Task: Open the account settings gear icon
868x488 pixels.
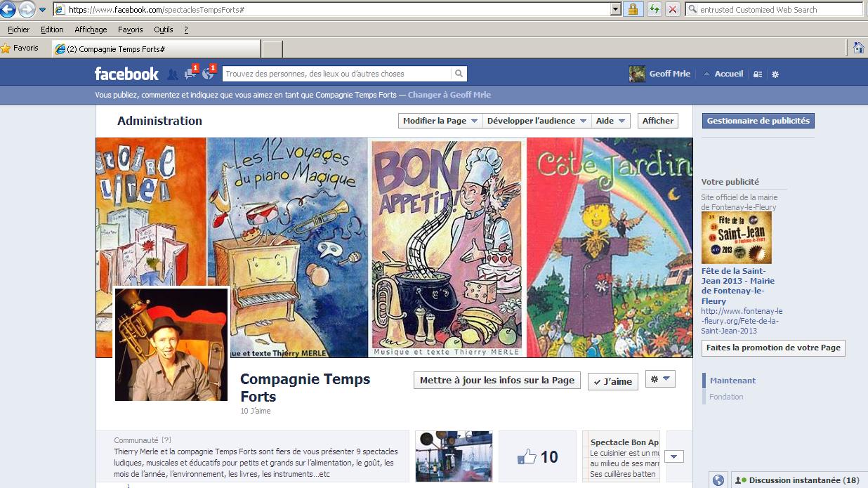Action: pos(775,74)
